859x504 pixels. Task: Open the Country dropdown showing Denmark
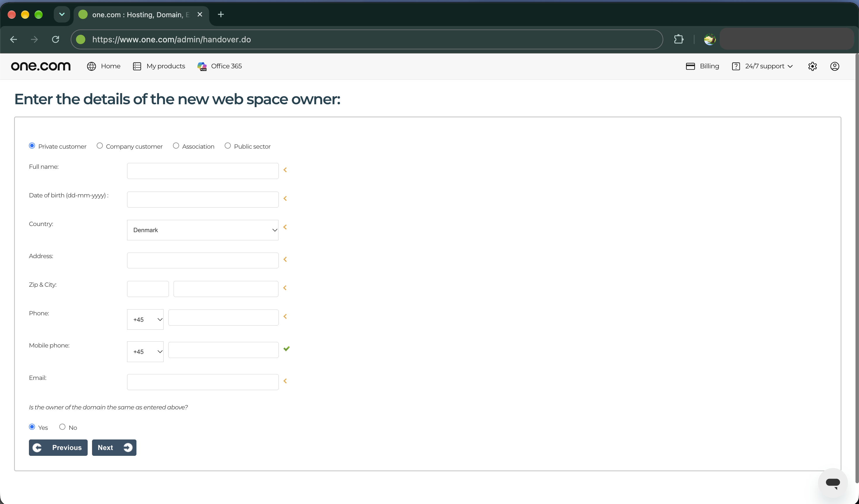click(203, 230)
